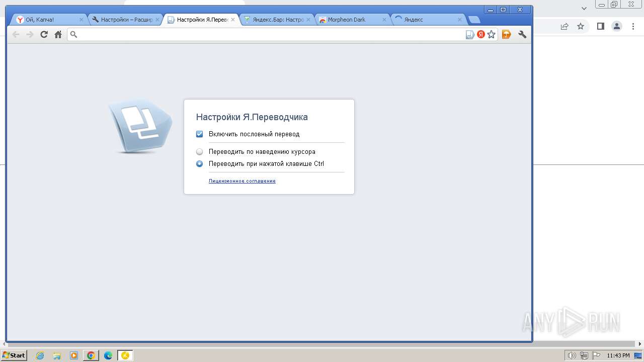Select the yellow browser taskbar button

tap(125, 355)
